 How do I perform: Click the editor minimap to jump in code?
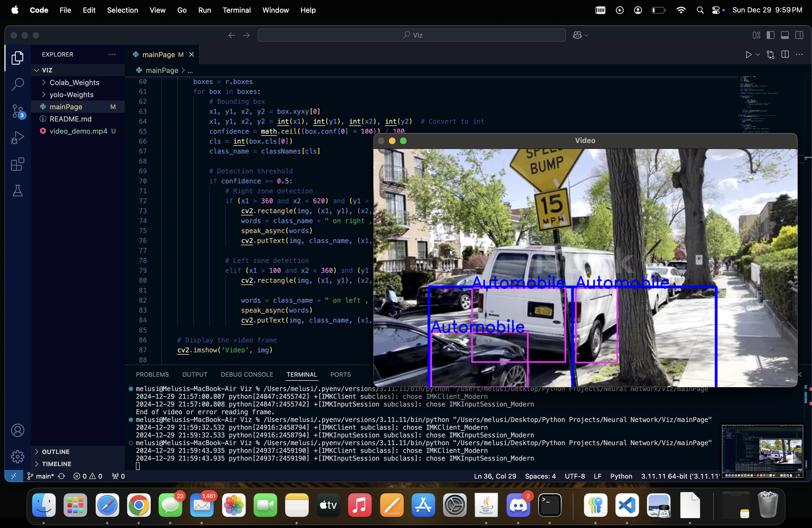(757, 102)
